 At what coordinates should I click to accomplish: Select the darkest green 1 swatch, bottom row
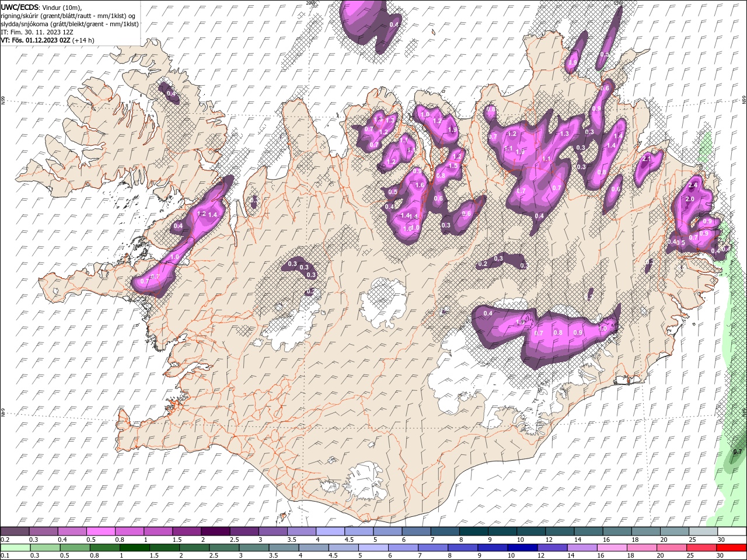click(x=134, y=548)
